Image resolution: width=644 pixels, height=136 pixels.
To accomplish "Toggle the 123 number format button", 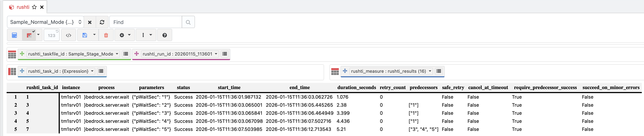I will pyautogui.click(x=52, y=35).
